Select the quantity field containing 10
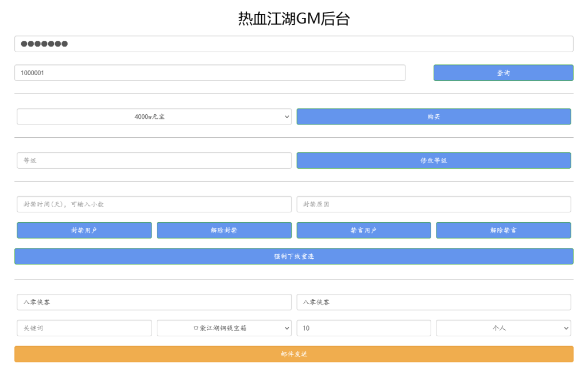588x369 pixels. [363, 328]
